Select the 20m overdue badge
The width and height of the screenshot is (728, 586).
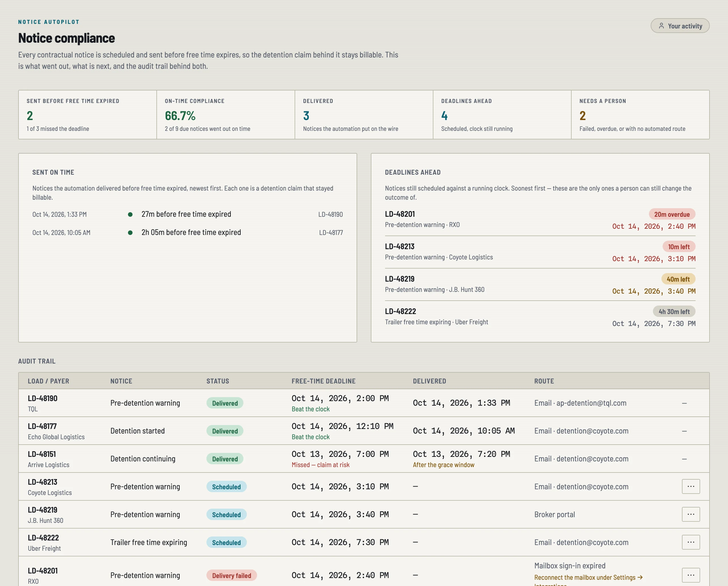click(x=672, y=214)
